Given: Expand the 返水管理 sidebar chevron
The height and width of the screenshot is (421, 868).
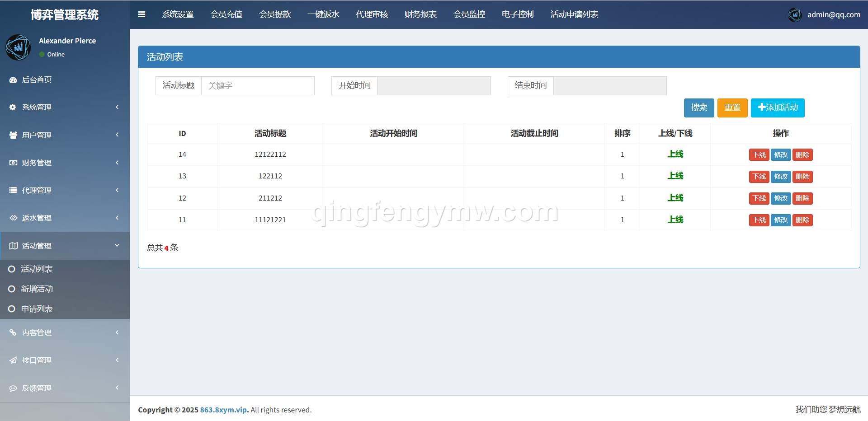Looking at the screenshot, I should click(x=117, y=218).
